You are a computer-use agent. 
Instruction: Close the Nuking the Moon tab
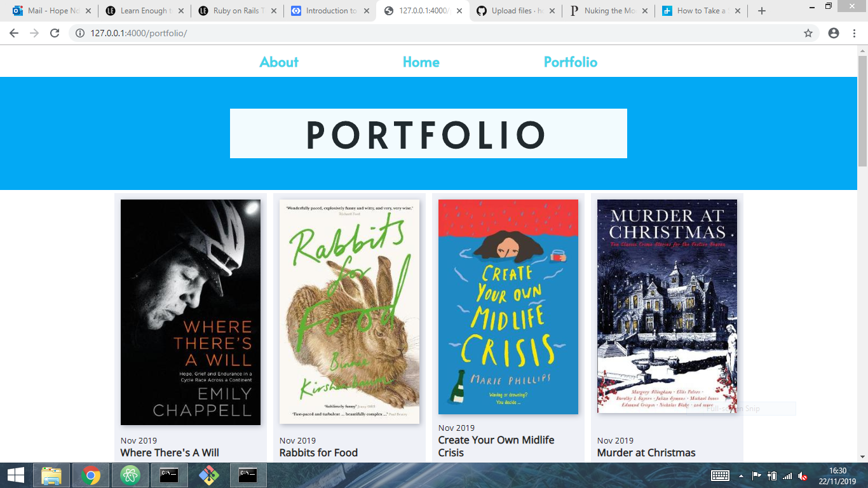click(645, 11)
